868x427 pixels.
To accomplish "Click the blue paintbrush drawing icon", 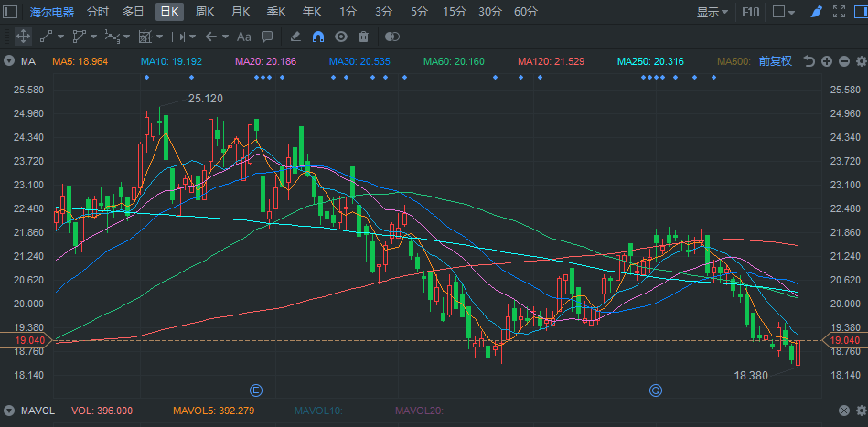I will (x=817, y=12).
